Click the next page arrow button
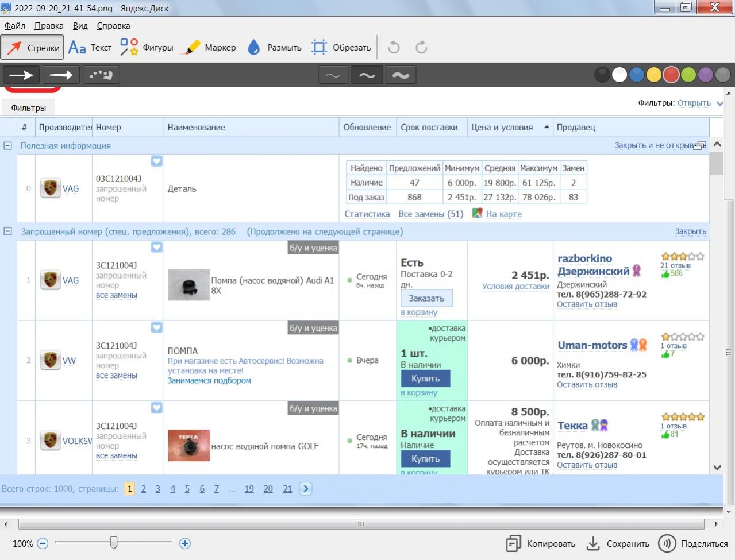The width and height of the screenshot is (735, 560). pyautogui.click(x=306, y=489)
